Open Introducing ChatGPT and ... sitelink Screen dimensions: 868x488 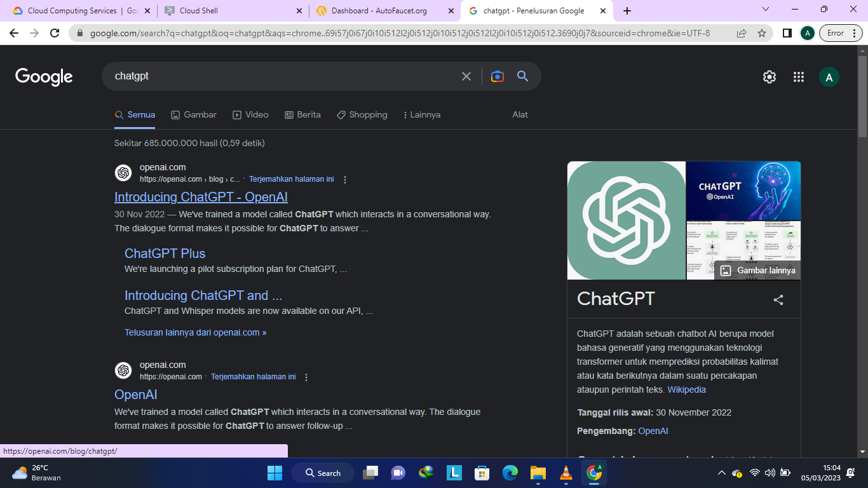[203, 295]
